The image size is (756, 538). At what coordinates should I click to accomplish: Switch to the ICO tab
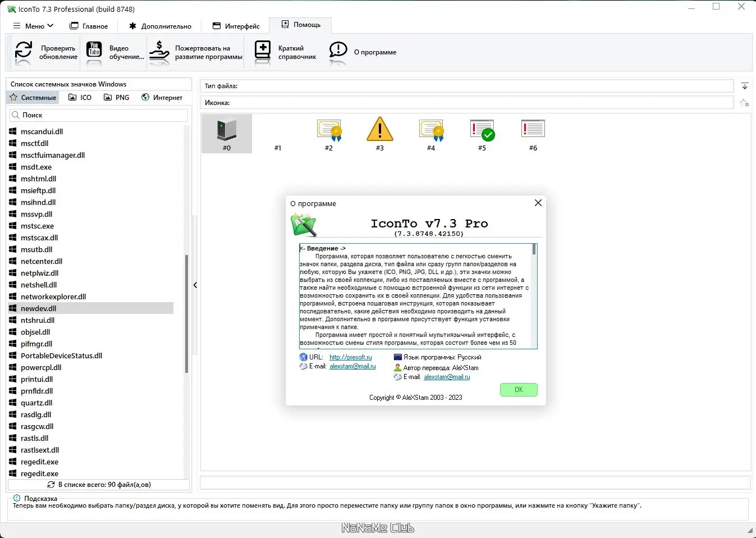tap(80, 97)
